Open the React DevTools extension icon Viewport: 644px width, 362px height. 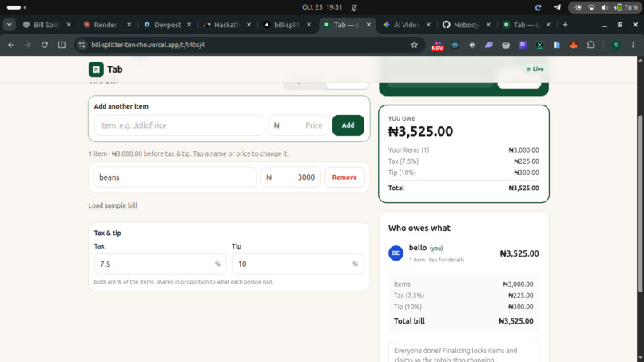tap(455, 45)
